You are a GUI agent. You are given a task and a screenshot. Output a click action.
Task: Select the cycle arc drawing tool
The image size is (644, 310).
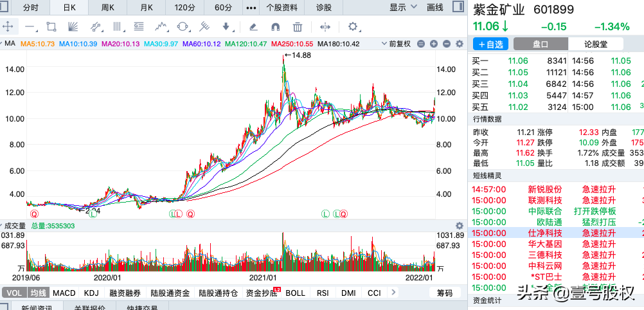pyautogui.click(x=183, y=27)
